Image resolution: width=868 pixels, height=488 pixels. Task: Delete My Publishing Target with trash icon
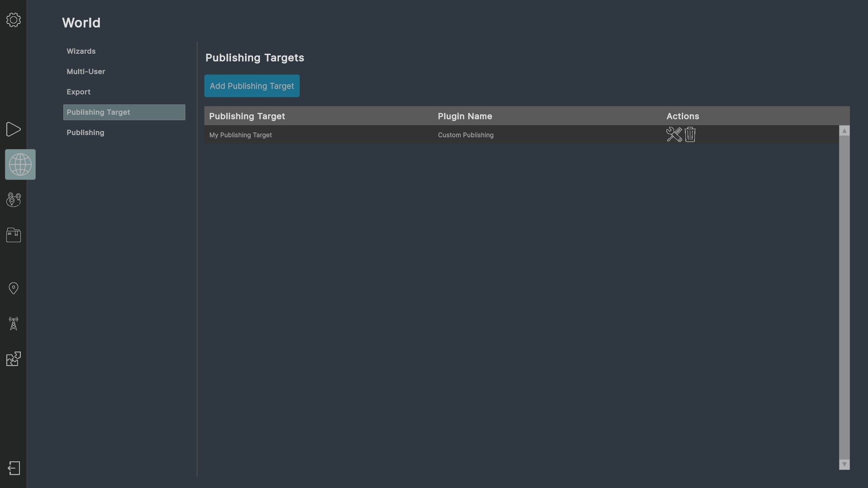(x=690, y=135)
